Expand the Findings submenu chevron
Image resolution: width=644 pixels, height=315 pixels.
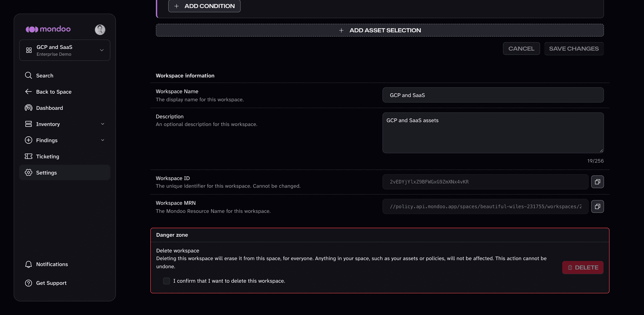pyautogui.click(x=103, y=140)
